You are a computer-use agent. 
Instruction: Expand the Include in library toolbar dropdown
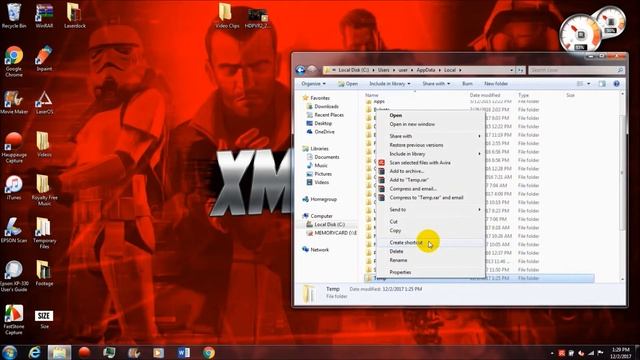pyautogui.click(x=390, y=84)
